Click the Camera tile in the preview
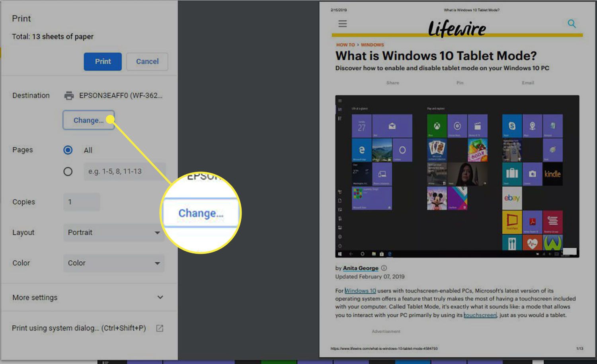This screenshot has height=364, width=597. tap(532, 174)
